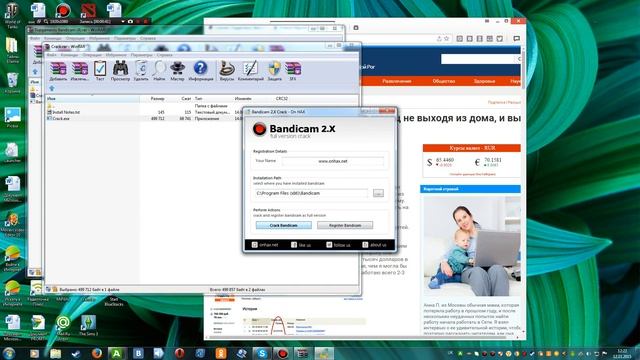Open the Избранное menu in Crack.rar WinRAR window
Screen dimensions: 640x360
116,55
